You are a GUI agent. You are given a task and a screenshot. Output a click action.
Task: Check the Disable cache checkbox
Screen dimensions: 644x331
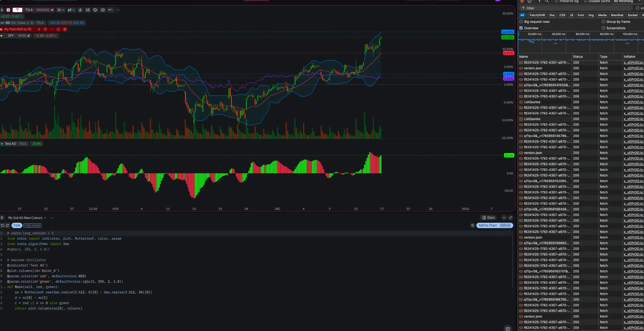586,1
